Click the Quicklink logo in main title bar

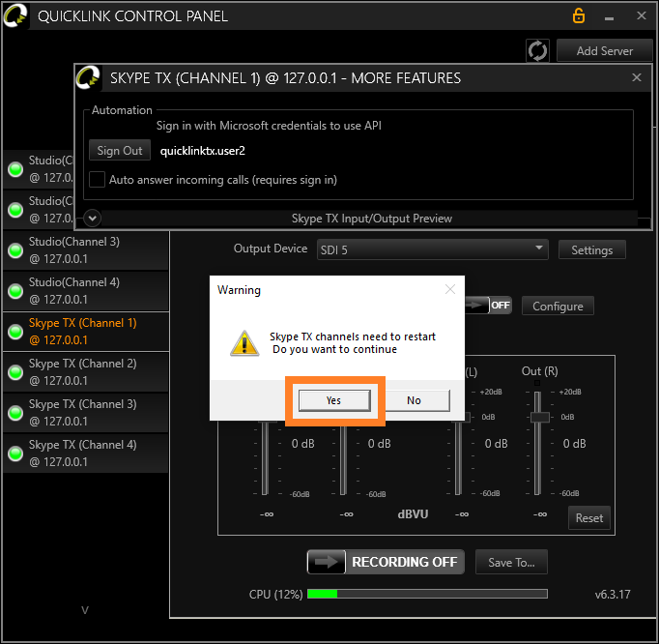pos(15,15)
